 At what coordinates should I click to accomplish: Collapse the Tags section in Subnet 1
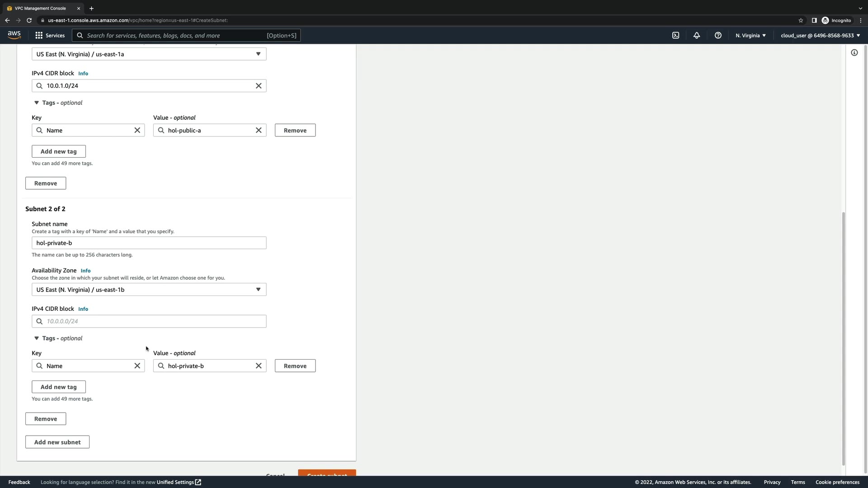tap(37, 103)
